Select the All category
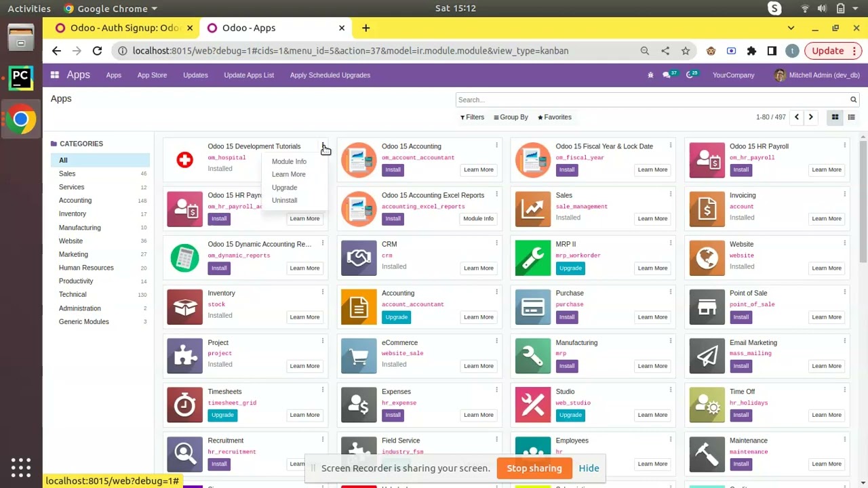 pos(100,161)
